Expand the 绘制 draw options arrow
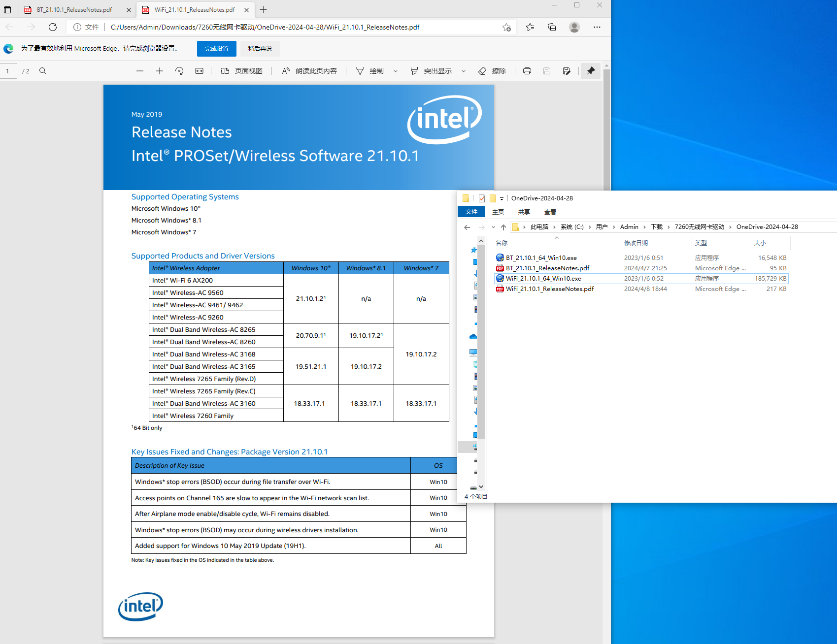Screen dimensions: 837x644 tap(396, 71)
